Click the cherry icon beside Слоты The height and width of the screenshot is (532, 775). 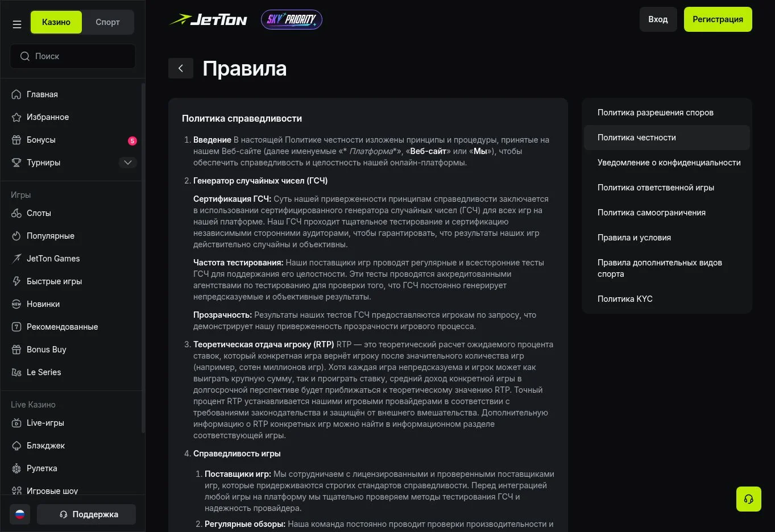click(x=16, y=213)
